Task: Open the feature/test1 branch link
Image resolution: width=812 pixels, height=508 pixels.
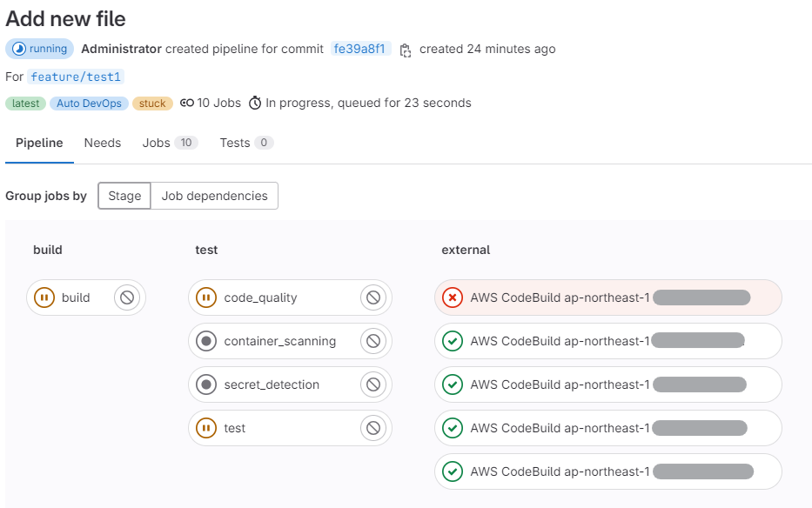Action: tap(76, 77)
